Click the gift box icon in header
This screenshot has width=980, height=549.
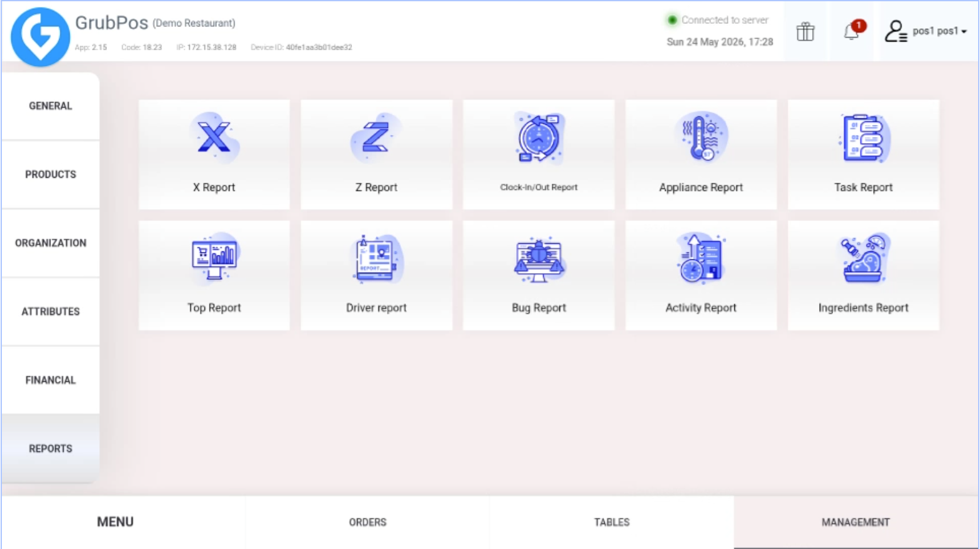pos(805,31)
